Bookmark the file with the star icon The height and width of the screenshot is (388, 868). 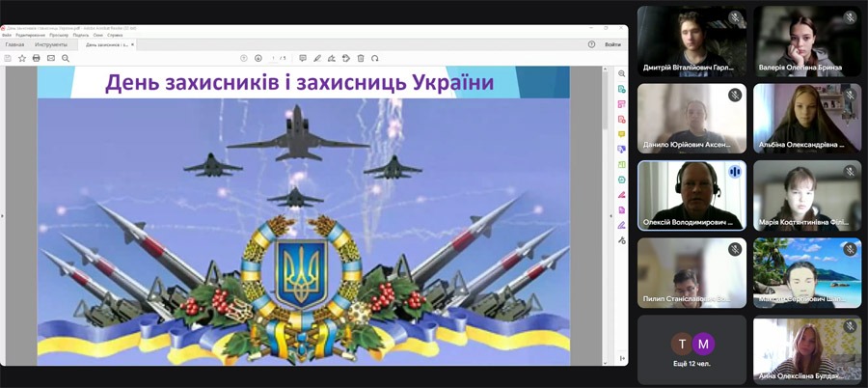point(22,58)
